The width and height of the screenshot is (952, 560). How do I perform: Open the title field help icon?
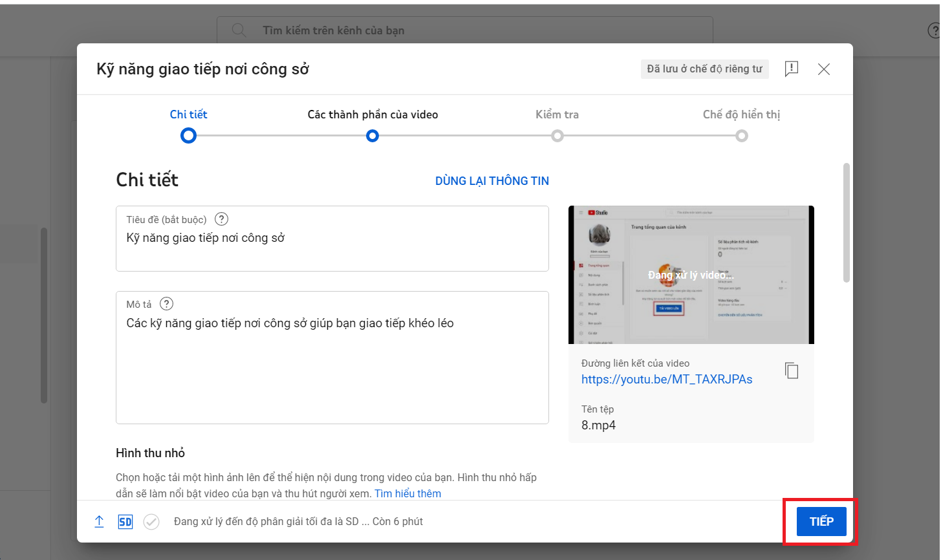[221, 219]
